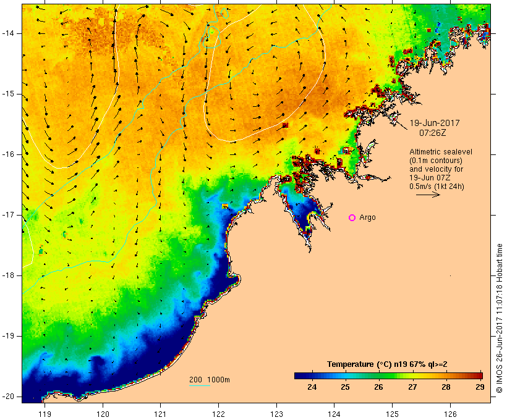This screenshot has width=507, height=420.
Task: Click latitude axis label -20
Action: point(7,397)
